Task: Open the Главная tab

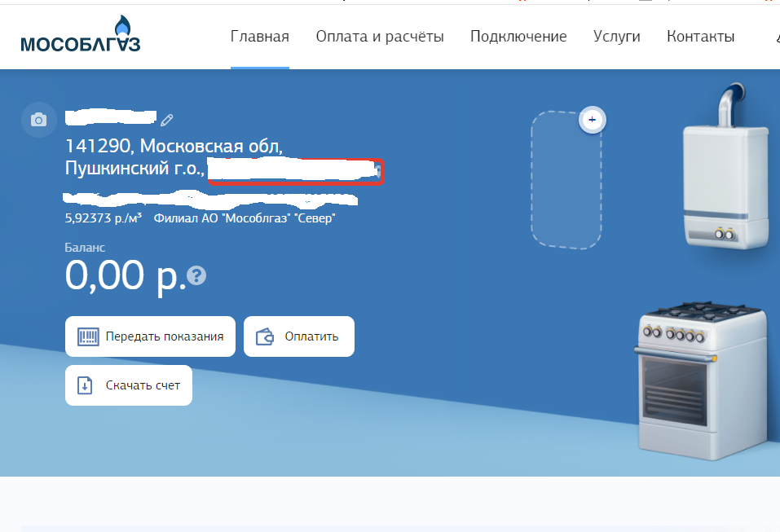Action: point(260,37)
